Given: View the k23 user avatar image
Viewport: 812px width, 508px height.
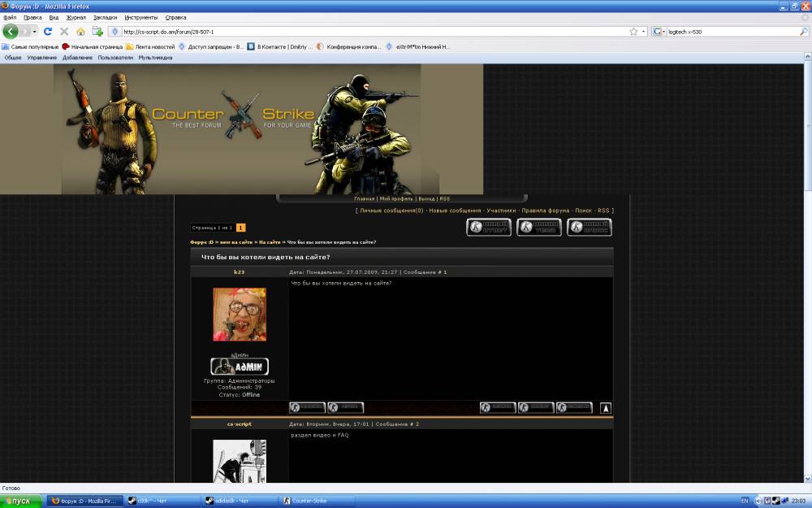Looking at the screenshot, I should (239, 315).
